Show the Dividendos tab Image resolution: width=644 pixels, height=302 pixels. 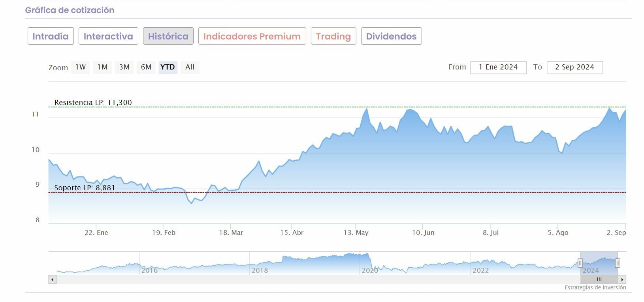tap(391, 36)
